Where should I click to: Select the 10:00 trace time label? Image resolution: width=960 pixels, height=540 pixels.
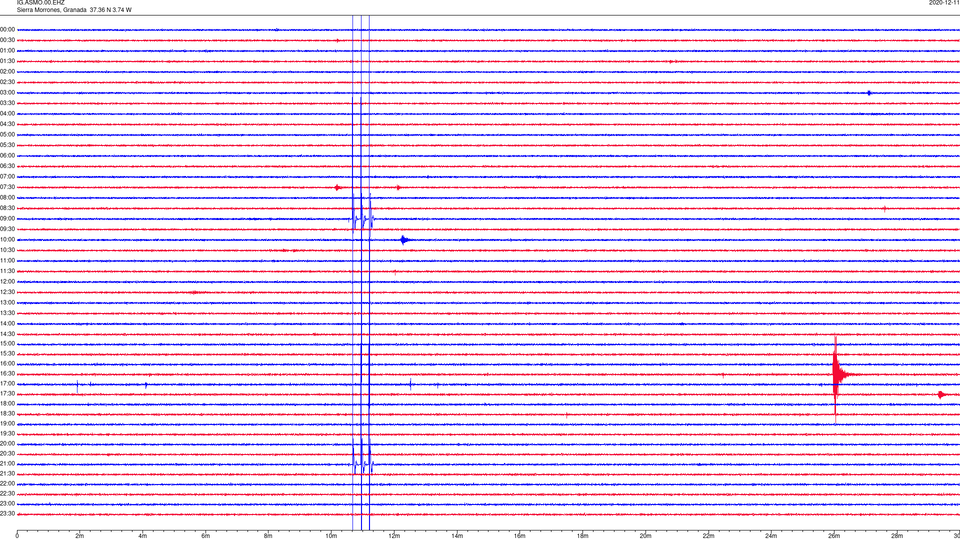[x=7, y=240]
